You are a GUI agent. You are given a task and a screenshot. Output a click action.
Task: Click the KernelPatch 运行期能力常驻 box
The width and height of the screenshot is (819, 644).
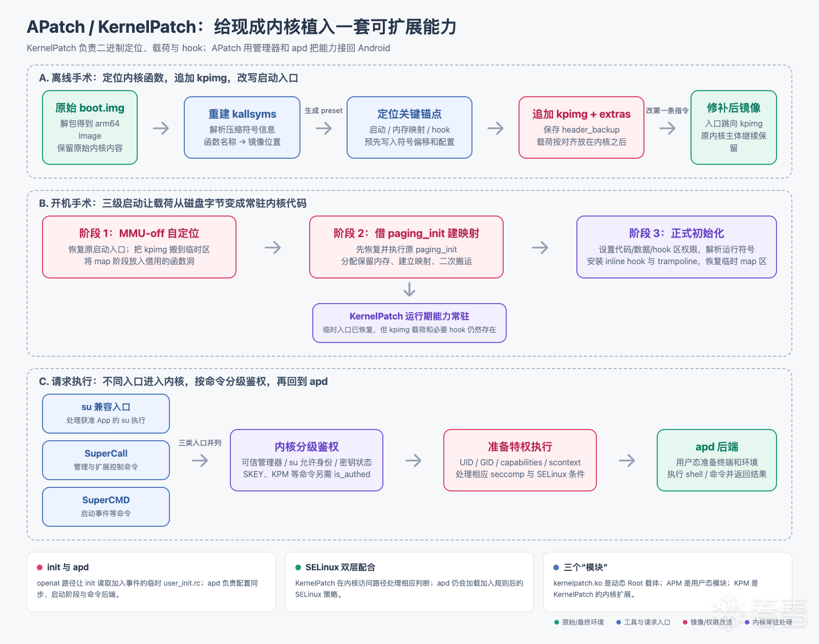(x=409, y=323)
